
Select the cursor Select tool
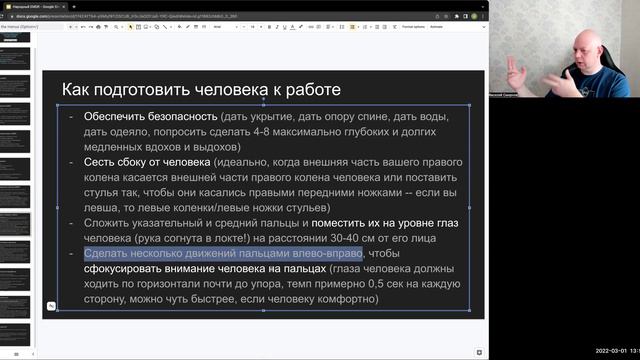(130, 27)
